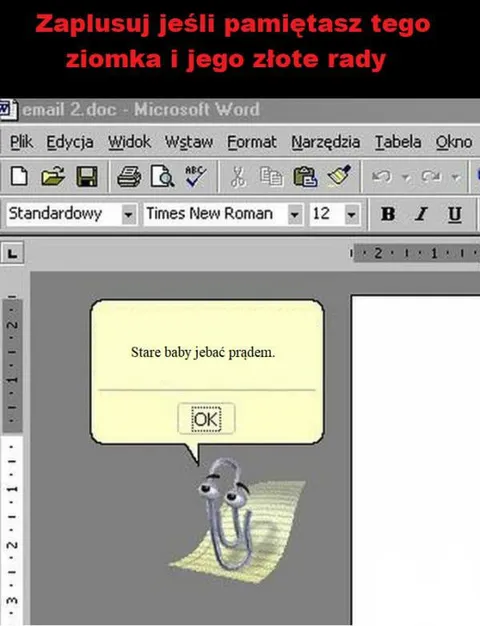480x626 pixels.
Task: Click the title 'email 2.doc - Microsoft Word'
Action: [x=141, y=109]
